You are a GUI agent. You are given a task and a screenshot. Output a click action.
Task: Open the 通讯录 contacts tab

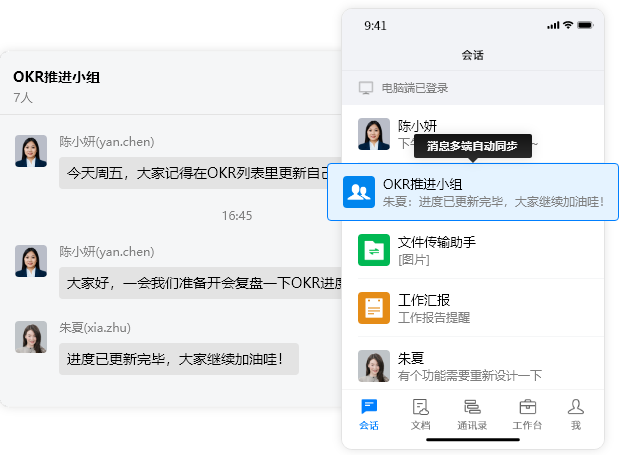[472, 414]
